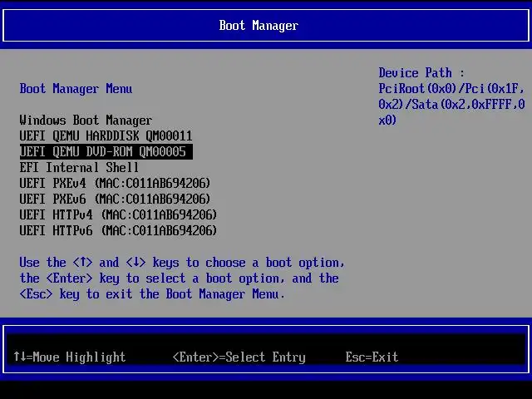Select the UEFI HTTPv6 boot entry
The width and height of the screenshot is (532, 399).
click(118, 231)
